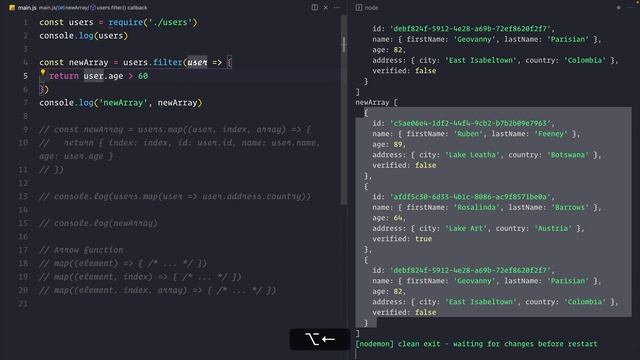640x360 pixels.
Task: Click 'Austria' in terminal output
Action: coord(553,229)
